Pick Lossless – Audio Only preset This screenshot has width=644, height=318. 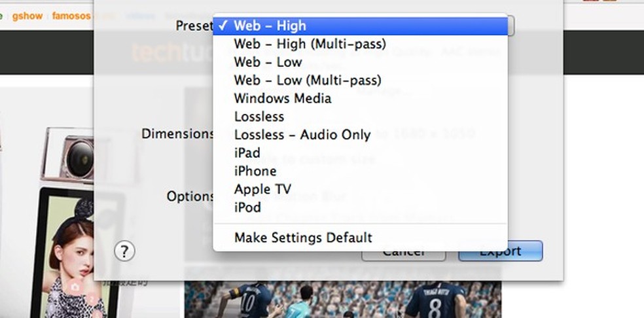tap(302, 135)
